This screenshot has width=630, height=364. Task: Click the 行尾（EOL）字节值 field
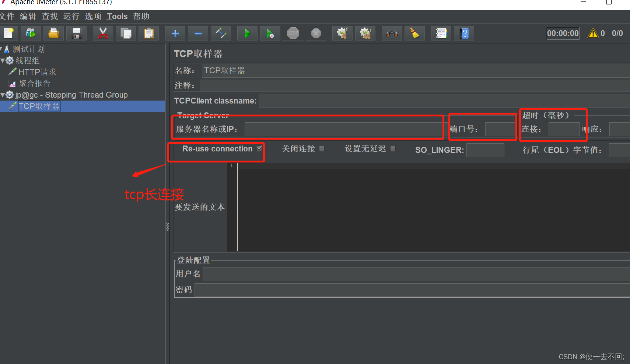click(620, 150)
